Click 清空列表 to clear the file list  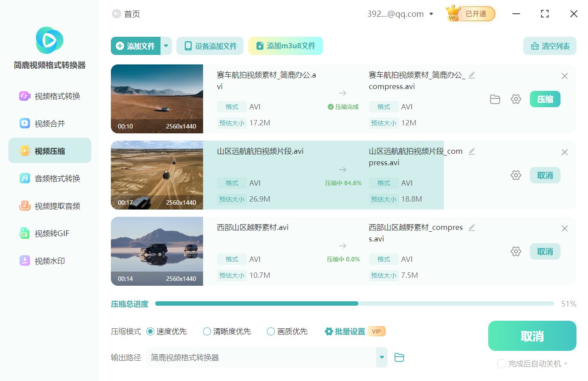tap(549, 46)
